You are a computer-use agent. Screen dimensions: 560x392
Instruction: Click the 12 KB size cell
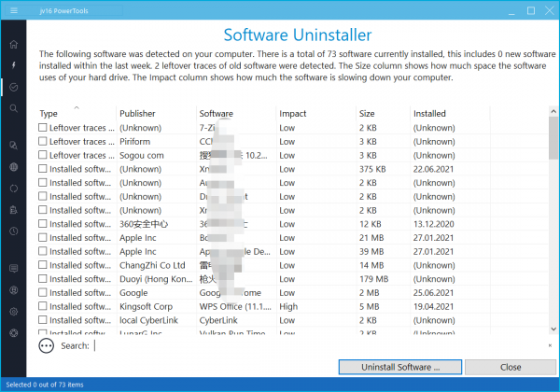pyautogui.click(x=370, y=224)
